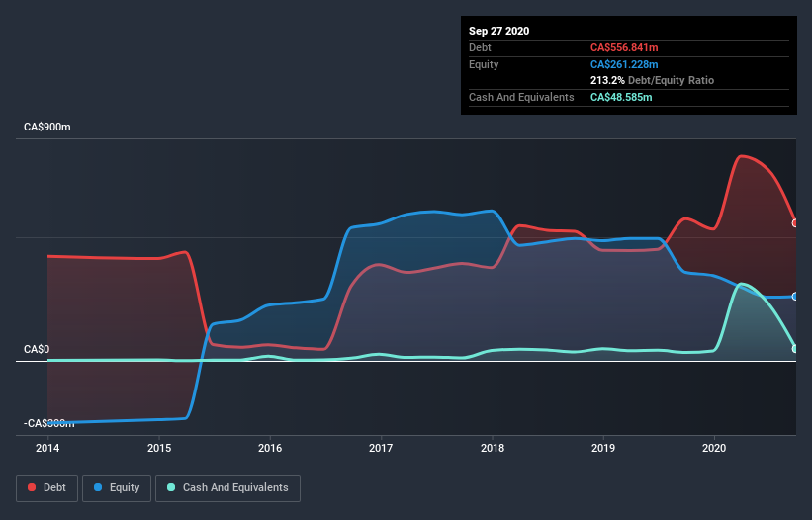Click the Debt row label in the tooltip
The width and height of the screenshot is (812, 520).
(x=480, y=47)
